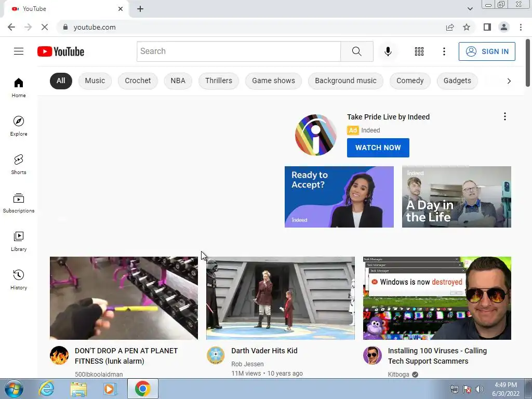Screen dimensions: 532x399
Task: Expand tab search dropdown arrow
Action: (x=470, y=9)
